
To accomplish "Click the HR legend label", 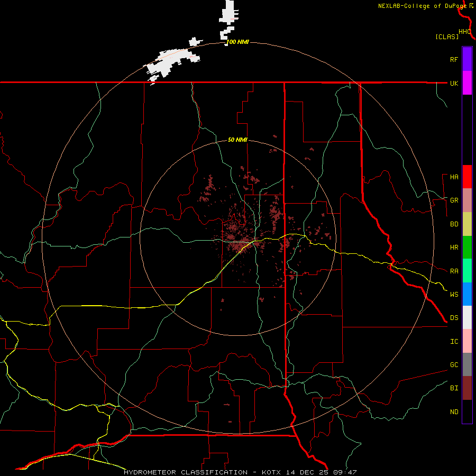I will [x=454, y=248].
